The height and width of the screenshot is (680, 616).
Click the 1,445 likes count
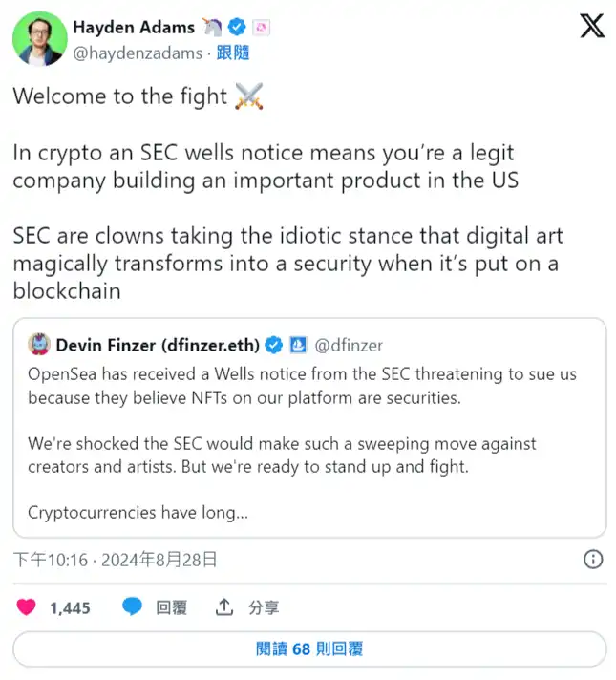point(70,607)
